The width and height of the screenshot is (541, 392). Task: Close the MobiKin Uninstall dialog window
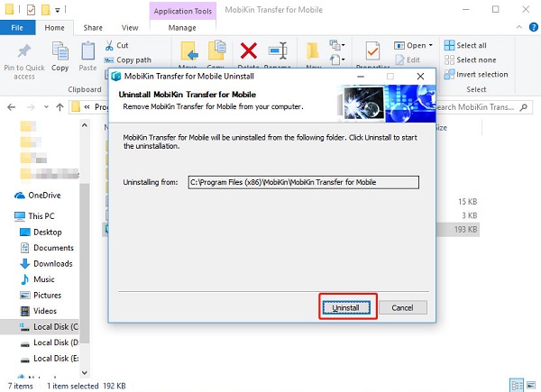coord(420,77)
